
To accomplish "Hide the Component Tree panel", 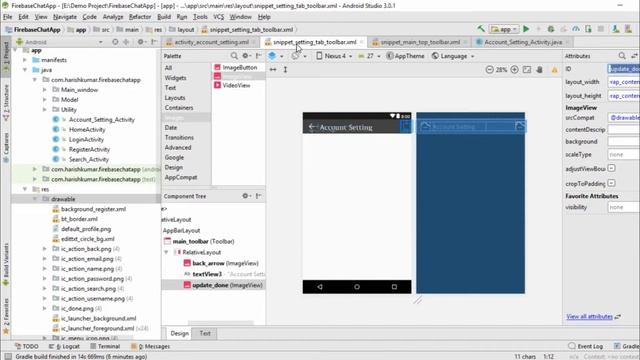I will click(258, 196).
